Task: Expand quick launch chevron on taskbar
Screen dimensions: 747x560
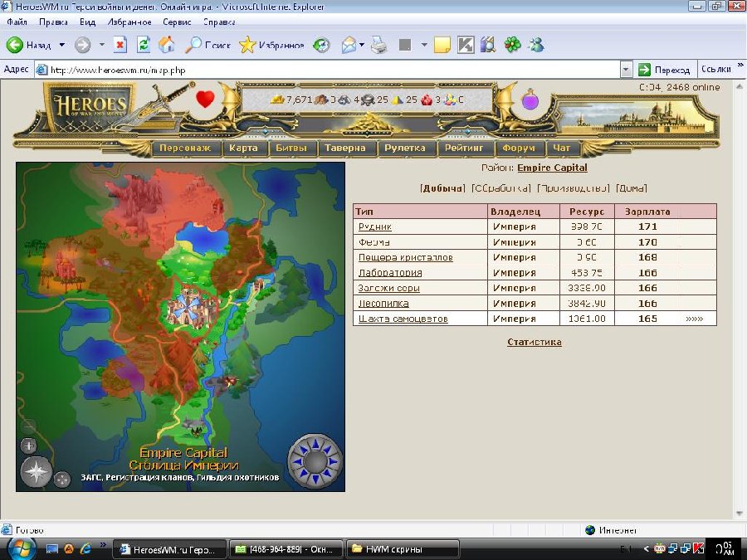Action: point(103,544)
